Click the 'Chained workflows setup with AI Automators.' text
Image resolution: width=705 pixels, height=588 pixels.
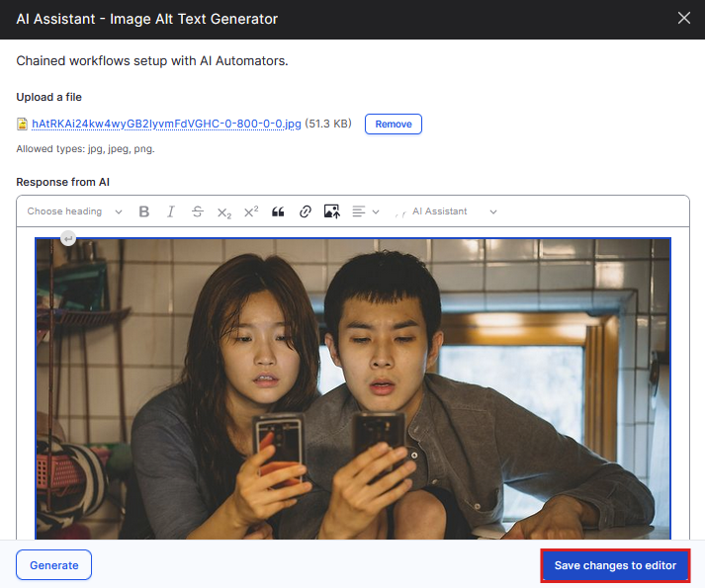pos(152,60)
